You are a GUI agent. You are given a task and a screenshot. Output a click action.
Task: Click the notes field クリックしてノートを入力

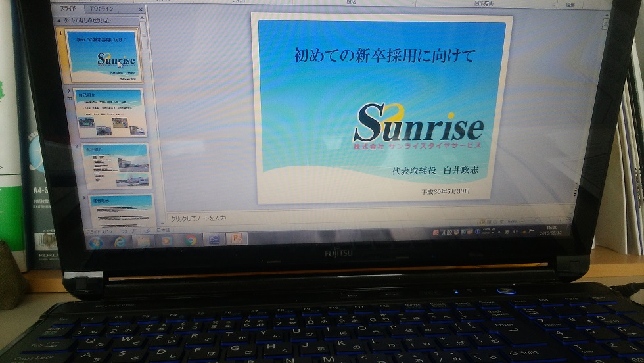tap(198, 218)
